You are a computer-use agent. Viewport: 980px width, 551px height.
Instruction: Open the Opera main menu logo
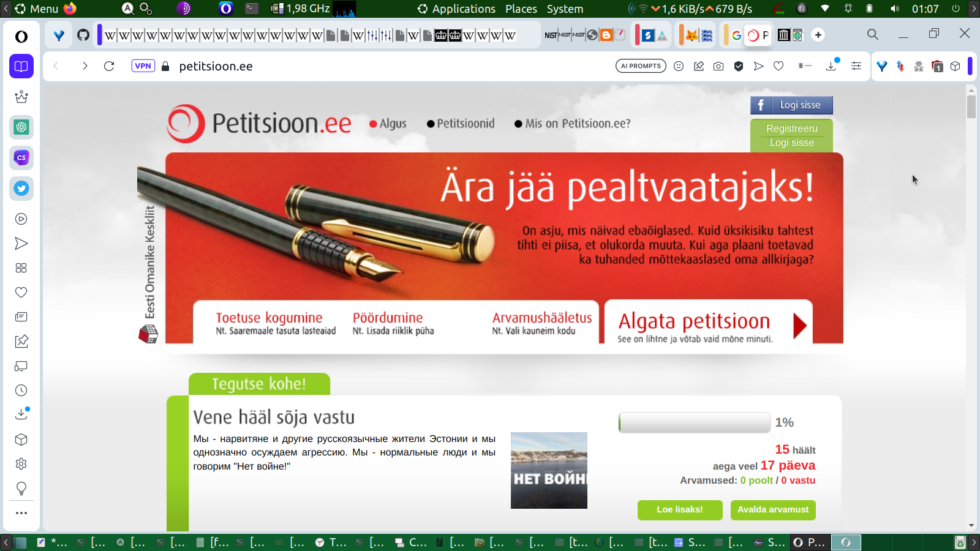(x=21, y=37)
